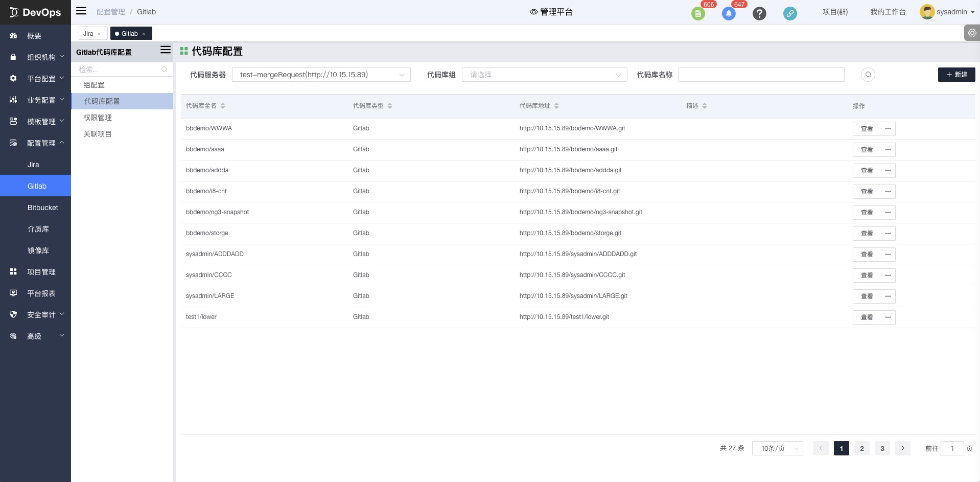Open the blue bell alerts icon
Image resolution: width=980 pixels, height=482 pixels.
729,14
